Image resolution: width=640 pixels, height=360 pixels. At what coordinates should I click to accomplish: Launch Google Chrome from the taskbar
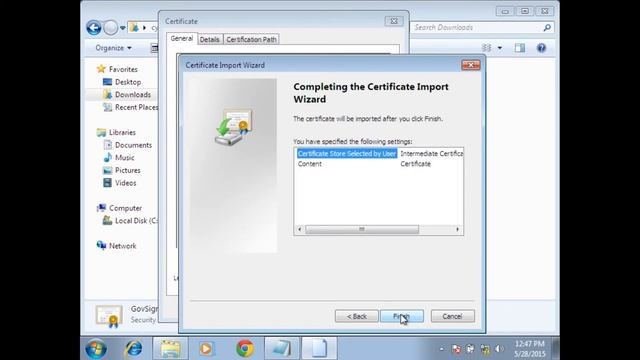245,349
